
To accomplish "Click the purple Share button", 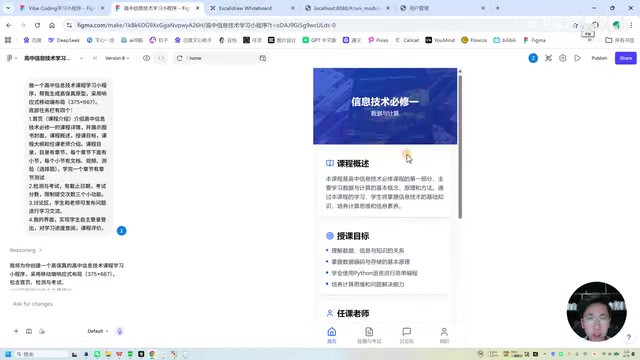I will point(626,58).
